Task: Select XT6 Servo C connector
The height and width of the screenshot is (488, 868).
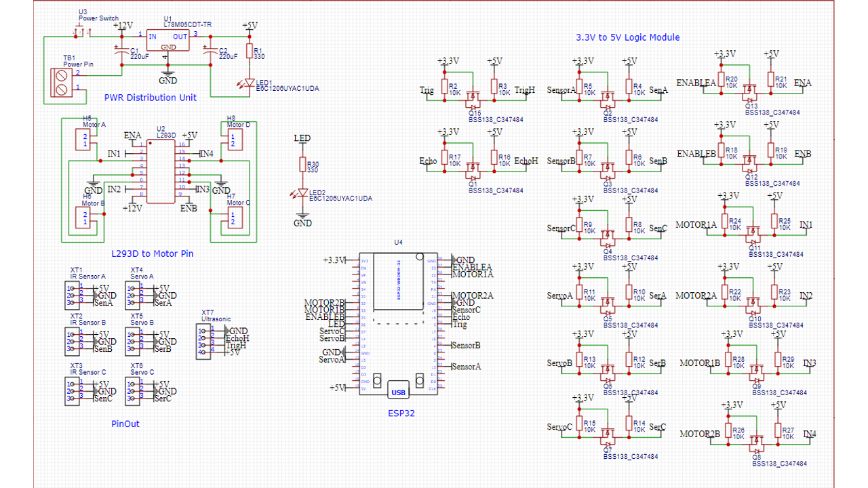Action: pyautogui.click(x=134, y=392)
